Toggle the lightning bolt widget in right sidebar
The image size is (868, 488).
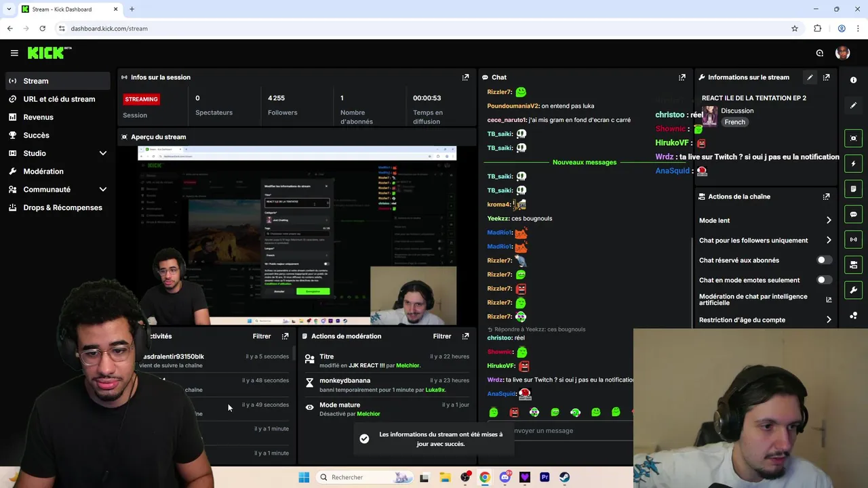click(853, 163)
